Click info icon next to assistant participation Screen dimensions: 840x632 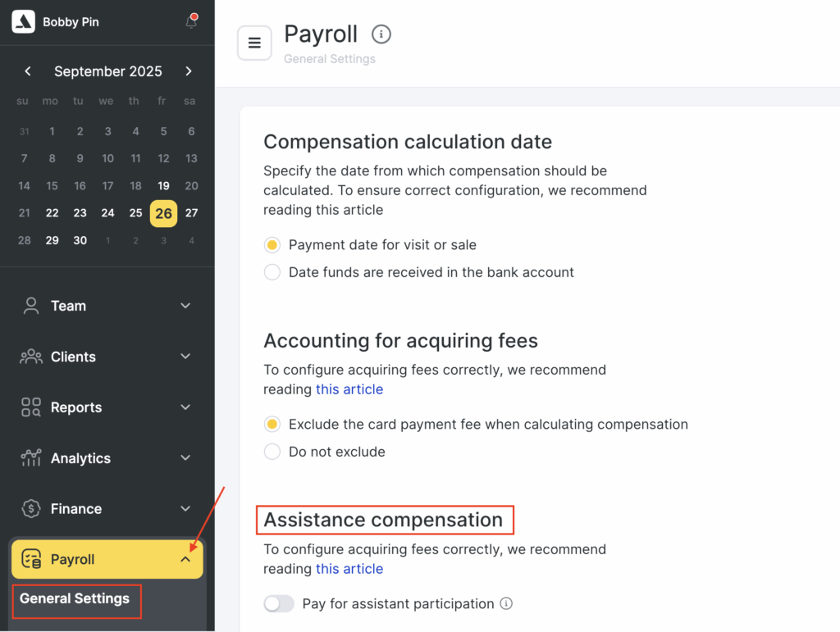(x=506, y=604)
